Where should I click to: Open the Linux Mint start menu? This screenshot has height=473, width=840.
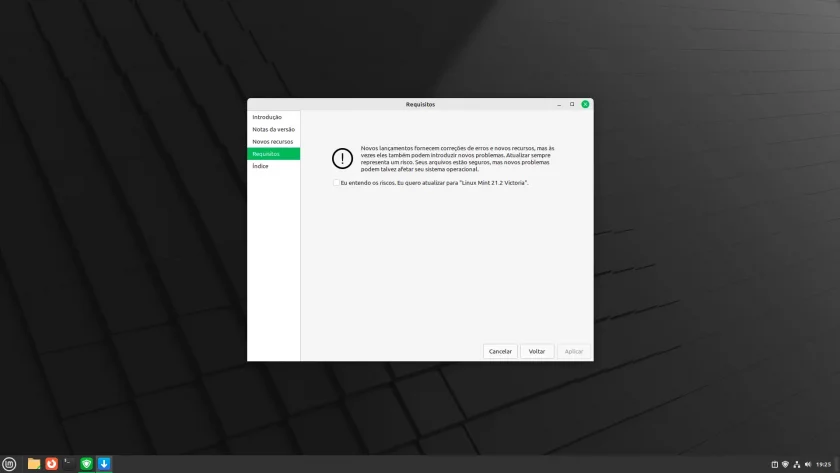point(9,464)
